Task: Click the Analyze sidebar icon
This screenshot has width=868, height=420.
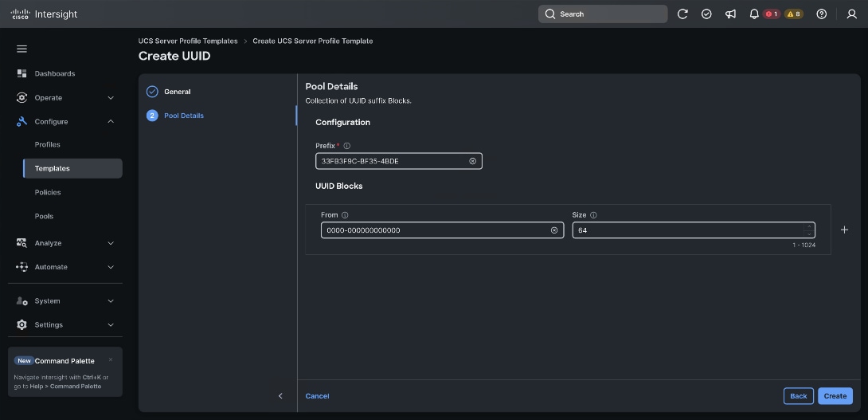Action: tap(22, 243)
